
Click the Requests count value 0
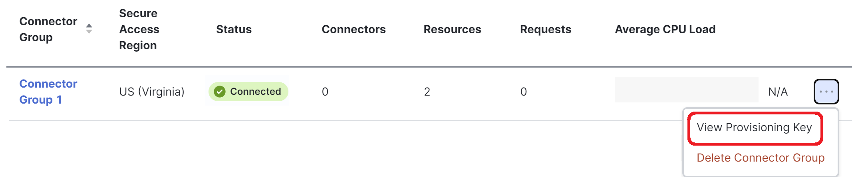[x=524, y=92]
